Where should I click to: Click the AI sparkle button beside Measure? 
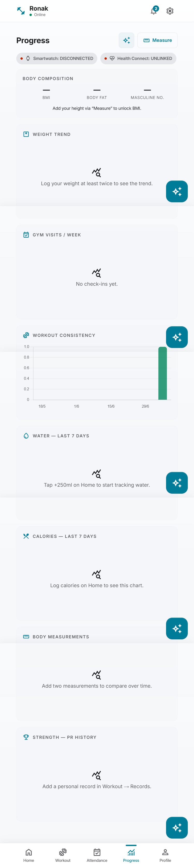(126, 41)
